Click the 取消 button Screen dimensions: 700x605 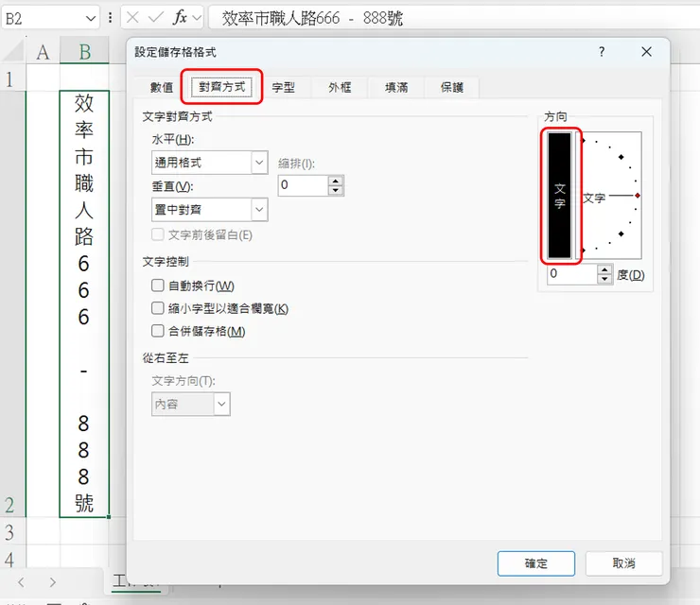[623, 563]
